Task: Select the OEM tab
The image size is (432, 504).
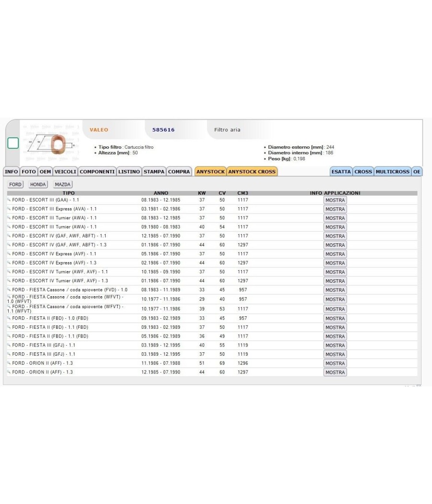Action: click(x=45, y=172)
